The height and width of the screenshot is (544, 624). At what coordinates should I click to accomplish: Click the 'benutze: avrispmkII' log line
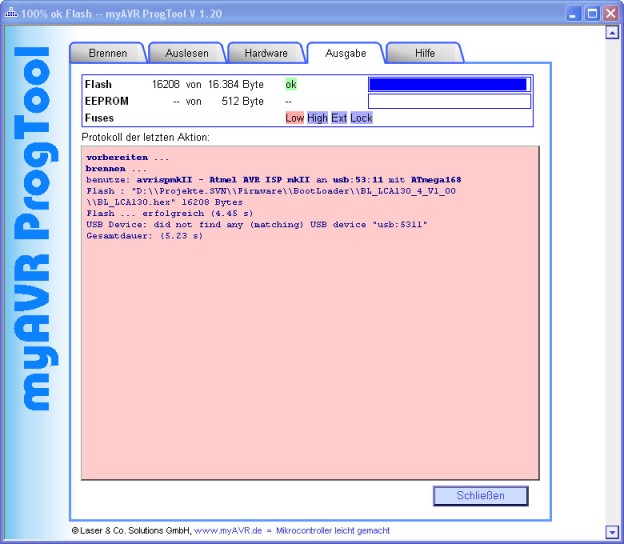point(273,179)
